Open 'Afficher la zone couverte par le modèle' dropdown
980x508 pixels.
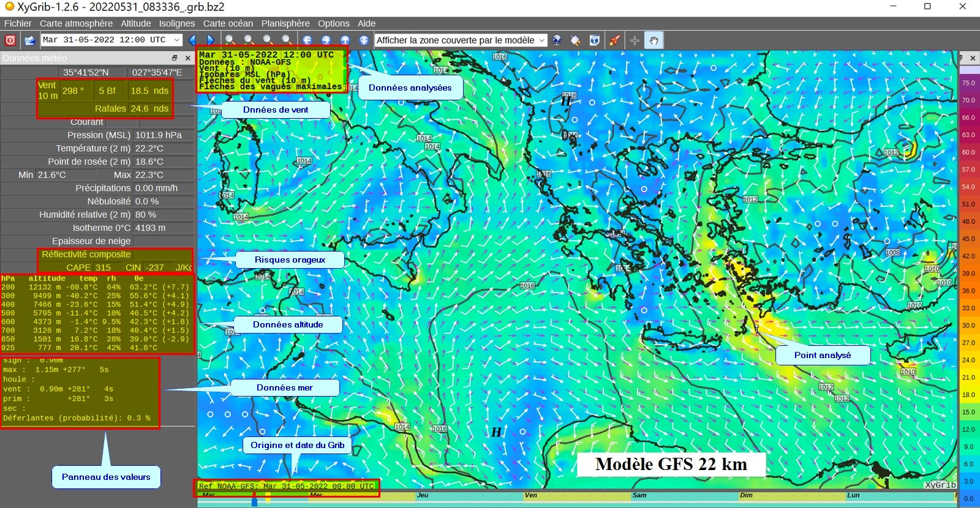[x=460, y=40]
